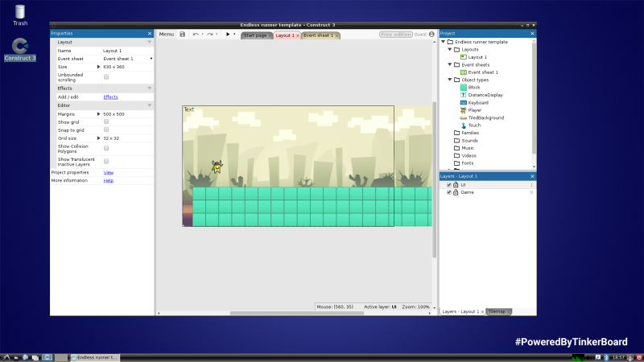Open the Menu button
Screen dimensions: 644x362
pos(167,35)
